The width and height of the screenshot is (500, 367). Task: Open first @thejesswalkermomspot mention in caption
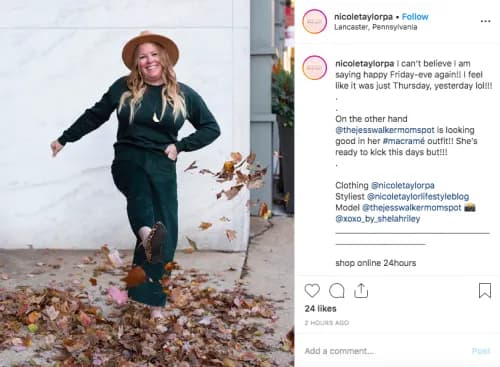pyautogui.click(x=385, y=130)
